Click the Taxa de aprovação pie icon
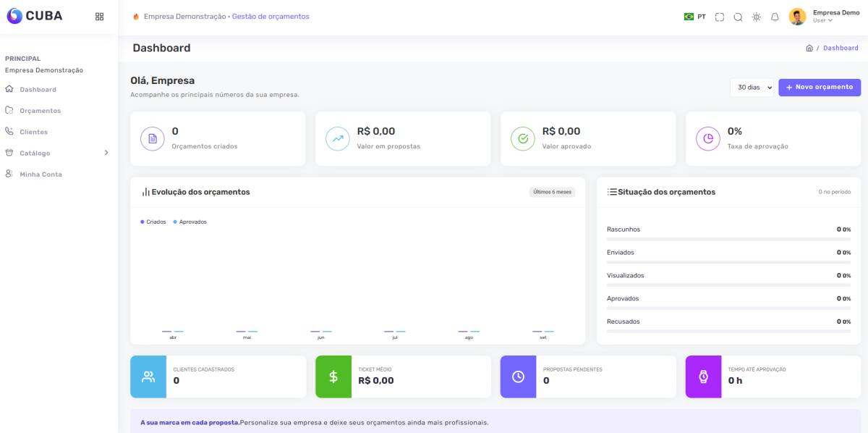868x433 pixels. point(708,138)
